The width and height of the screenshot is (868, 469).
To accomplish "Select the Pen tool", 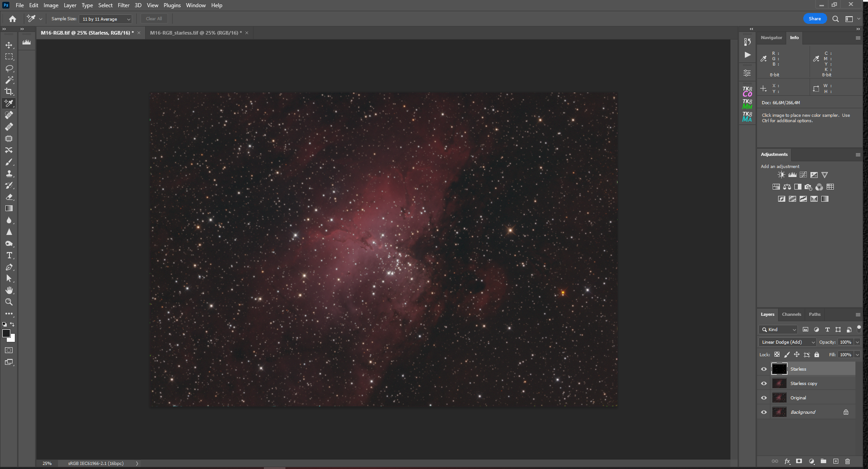I will pyautogui.click(x=9, y=267).
